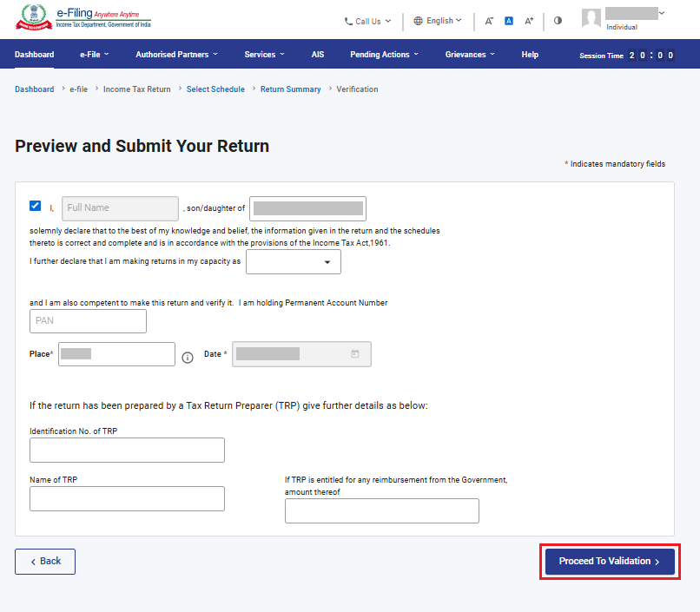Expand the Authorised Partners menu
Viewport: 700px width, 612px height.
tap(177, 55)
